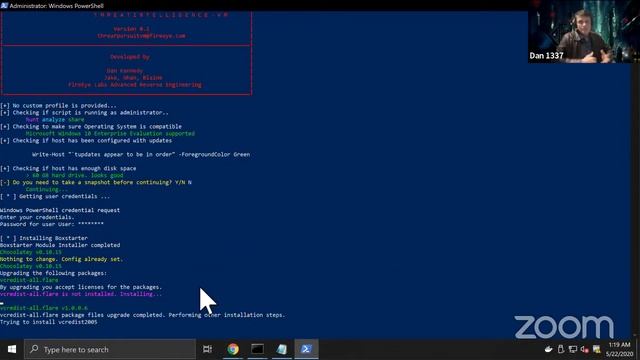Click the 'No custom profile is provided...' line
640x360 pixels.
(58, 105)
